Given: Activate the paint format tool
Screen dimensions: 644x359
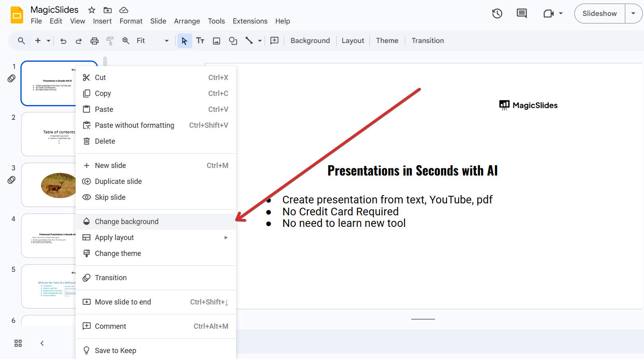Looking at the screenshot, I should pyautogui.click(x=110, y=41).
